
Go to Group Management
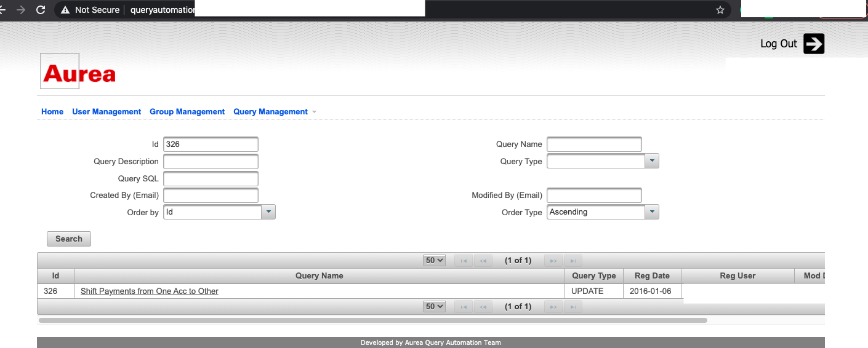[187, 112]
